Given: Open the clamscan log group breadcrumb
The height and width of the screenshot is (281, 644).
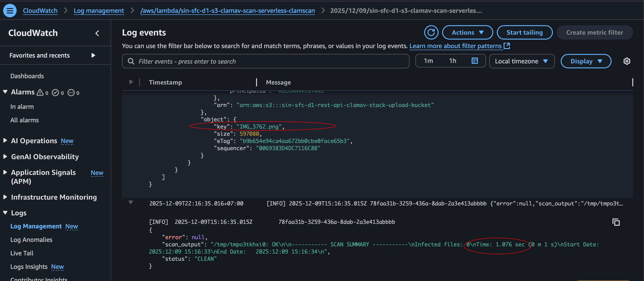Looking at the screenshot, I should [227, 11].
